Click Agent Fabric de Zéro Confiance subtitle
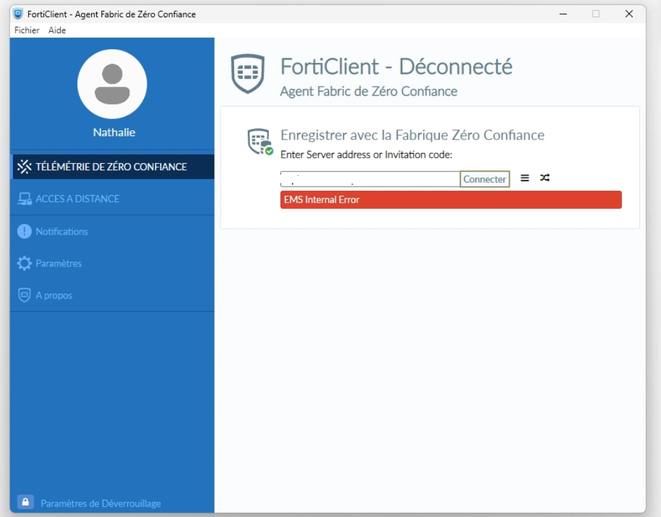The width and height of the screenshot is (661, 517). [369, 91]
